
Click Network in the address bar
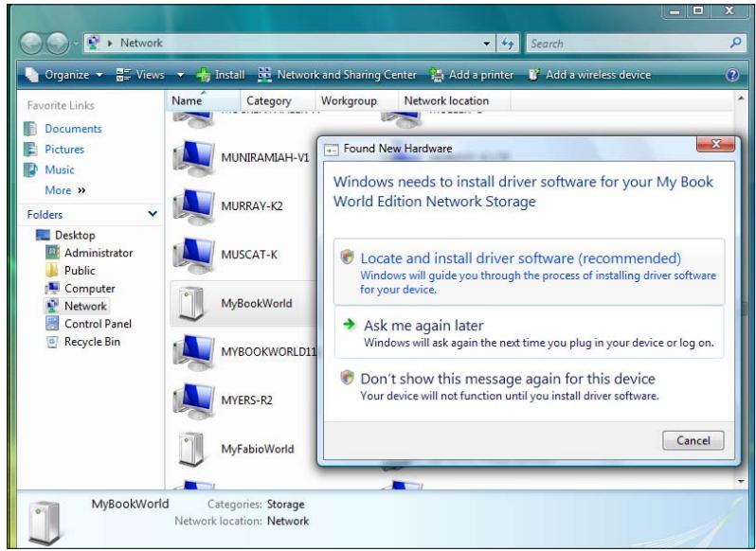coord(141,43)
